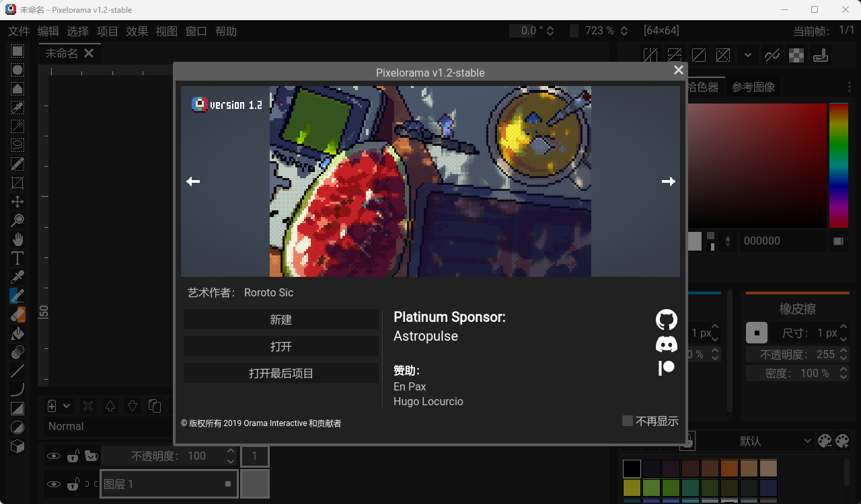The width and height of the screenshot is (861, 504).
Task: Open the 编辑 menu
Action: pos(48,31)
